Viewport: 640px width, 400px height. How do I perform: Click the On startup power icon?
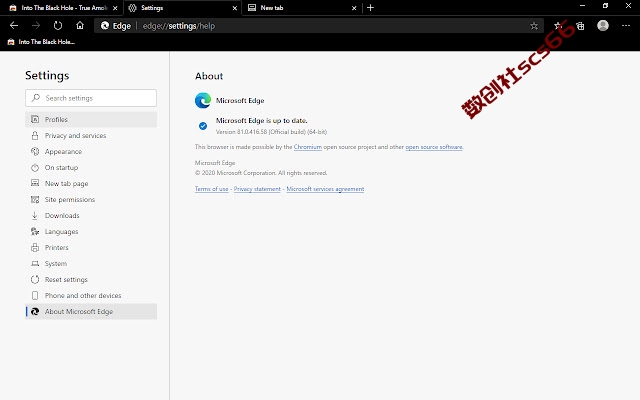point(35,167)
